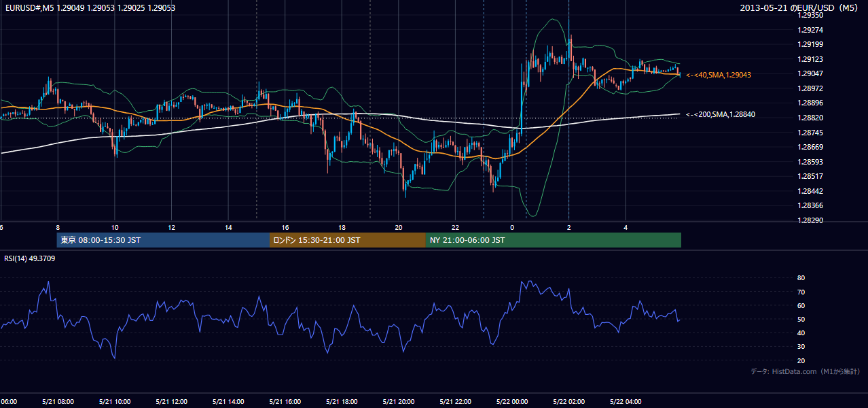Click price axis value 1.28972
This screenshot has width=868, height=408.
pyautogui.click(x=810, y=88)
